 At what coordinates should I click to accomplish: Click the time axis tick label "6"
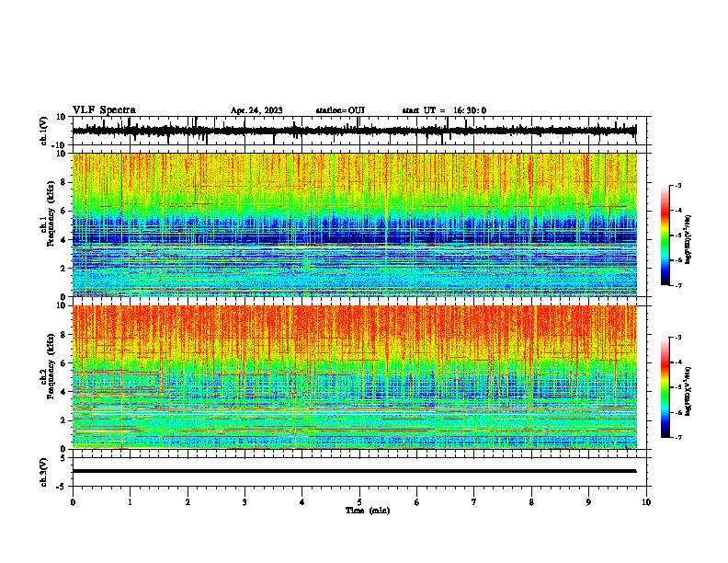(417, 502)
